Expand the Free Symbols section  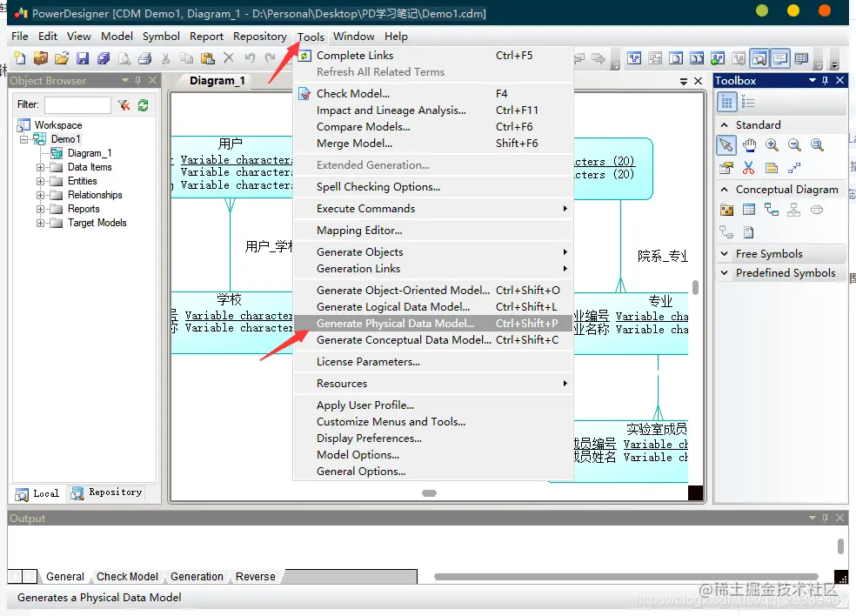[x=724, y=254]
